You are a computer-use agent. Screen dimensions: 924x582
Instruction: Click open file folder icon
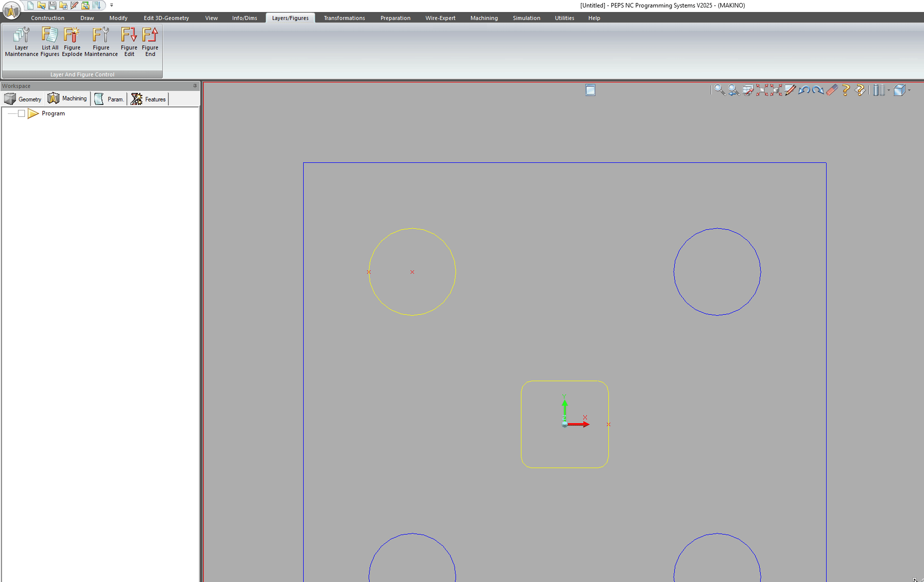[41, 5]
